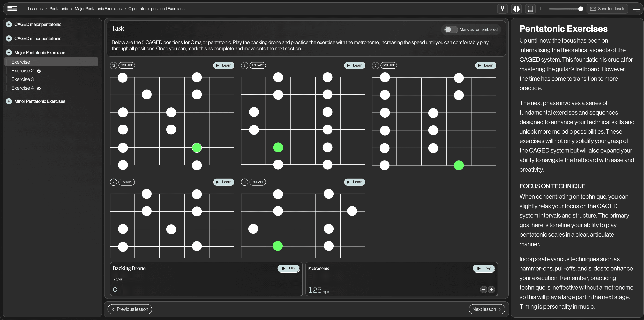Click the fret number 5 badge

click(376, 65)
